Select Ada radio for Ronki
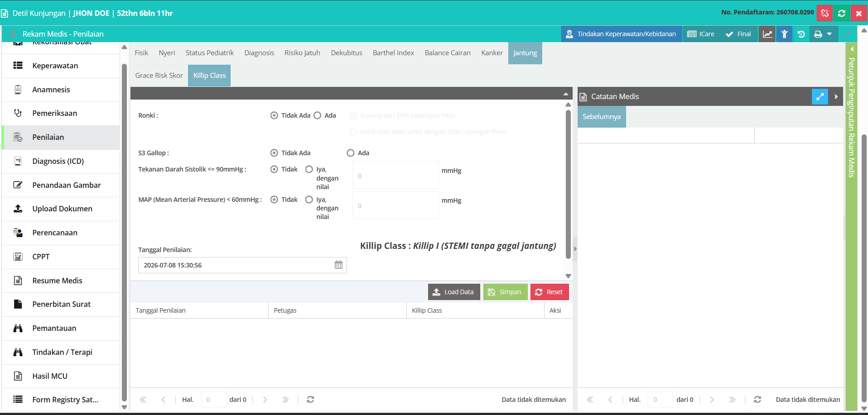 click(x=318, y=115)
